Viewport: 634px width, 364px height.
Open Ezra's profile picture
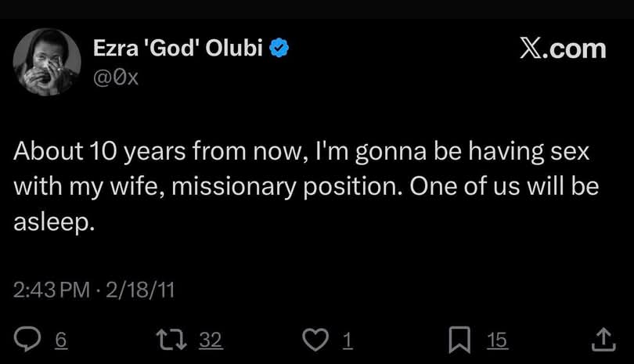(47, 62)
